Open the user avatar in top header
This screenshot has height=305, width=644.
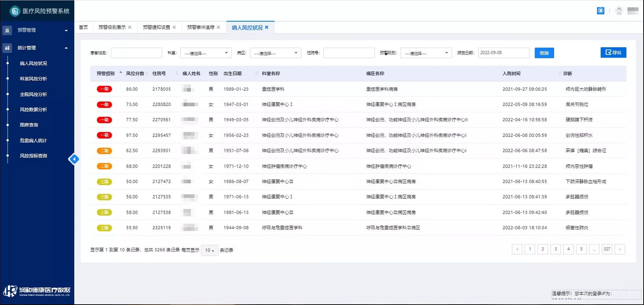coord(619,11)
